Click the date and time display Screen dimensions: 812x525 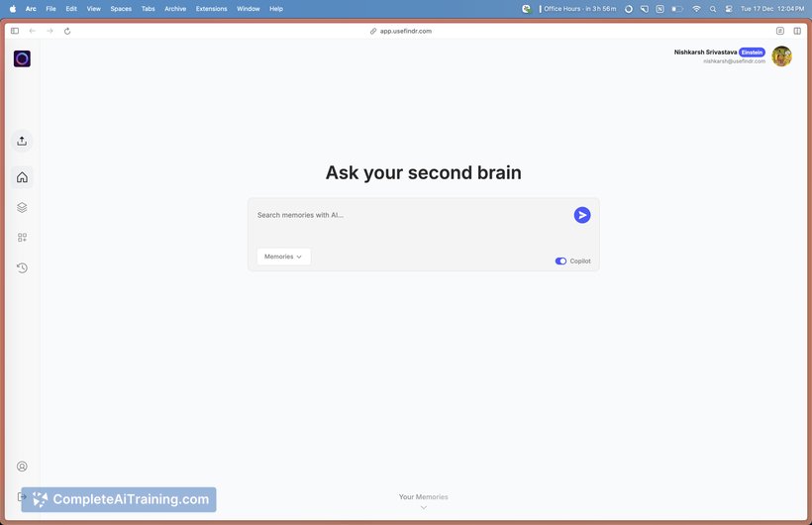point(772,9)
